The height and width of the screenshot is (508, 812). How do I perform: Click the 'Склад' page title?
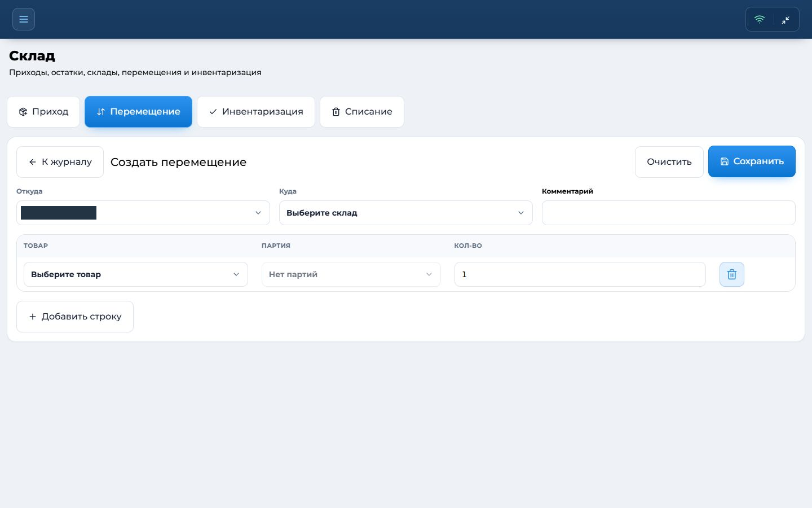32,56
